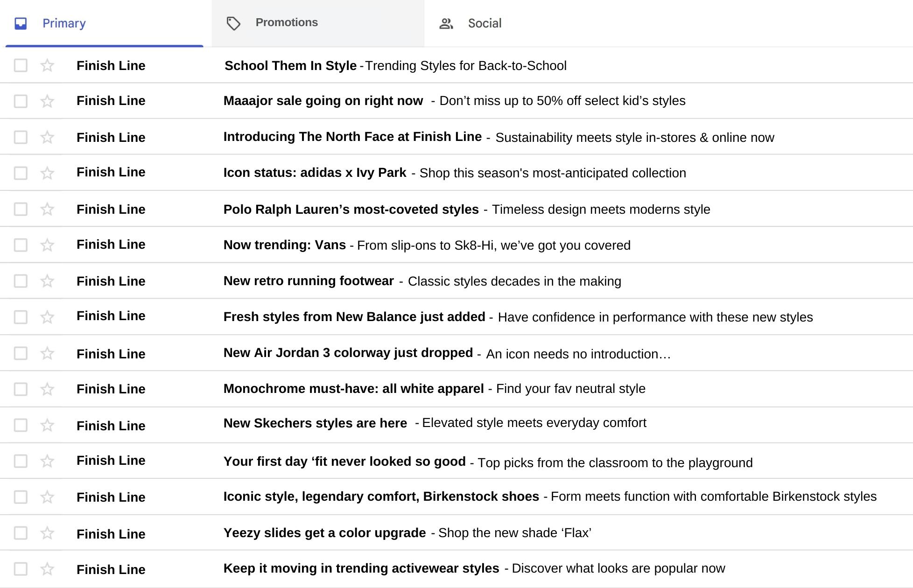The width and height of the screenshot is (913, 588).
Task: Click snippet 'Trending Styles for Back-to-School'
Action: (x=466, y=66)
